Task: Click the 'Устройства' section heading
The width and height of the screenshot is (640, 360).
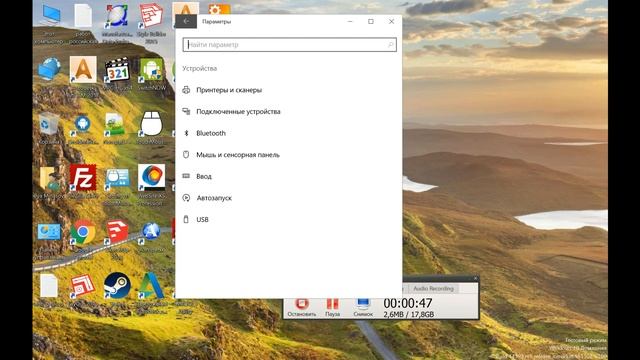Action: point(199,69)
